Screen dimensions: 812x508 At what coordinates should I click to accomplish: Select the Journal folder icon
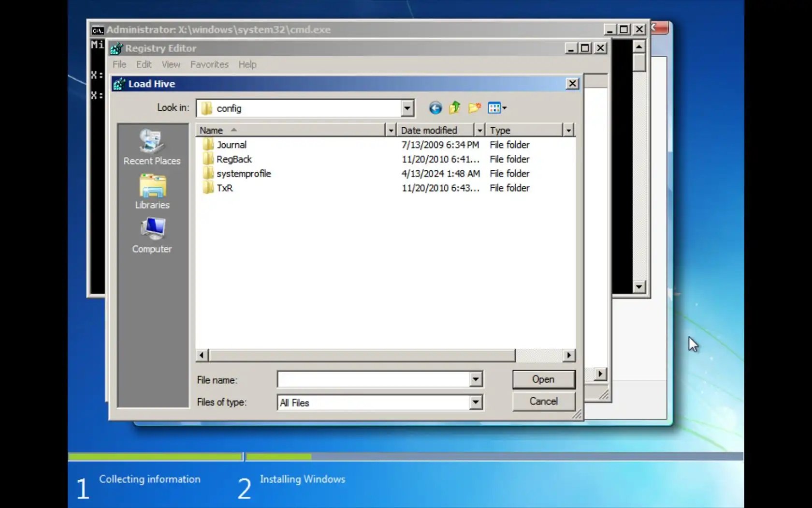[208, 144]
